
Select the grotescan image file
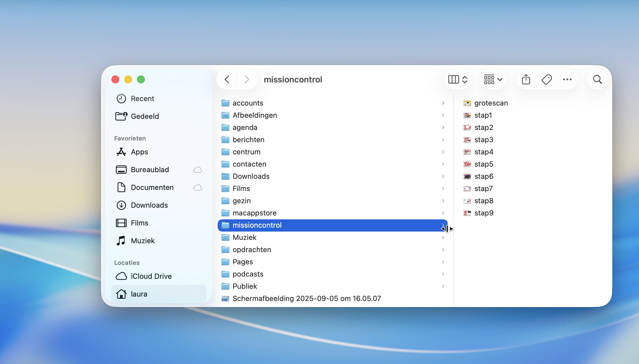click(x=491, y=103)
